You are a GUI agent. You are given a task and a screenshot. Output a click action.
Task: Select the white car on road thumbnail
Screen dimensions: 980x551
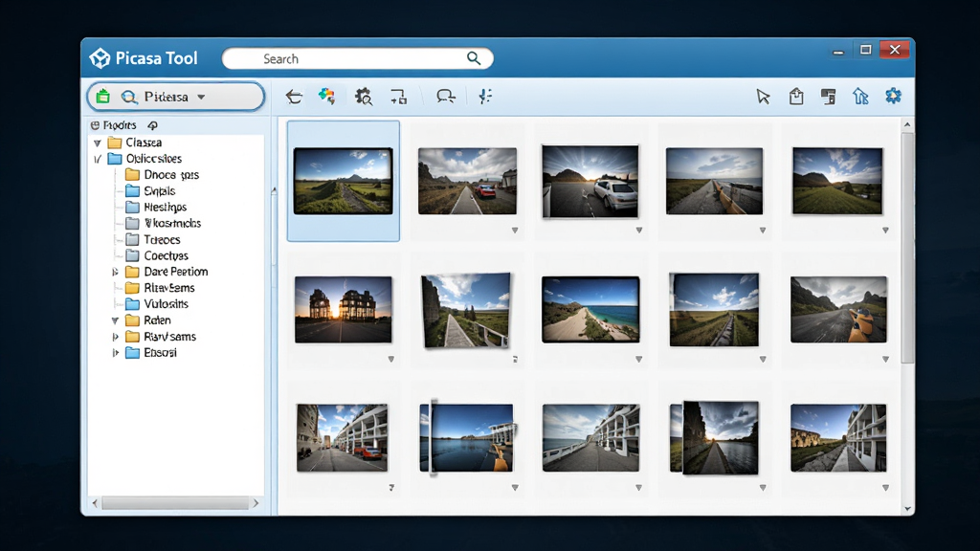pyautogui.click(x=590, y=181)
